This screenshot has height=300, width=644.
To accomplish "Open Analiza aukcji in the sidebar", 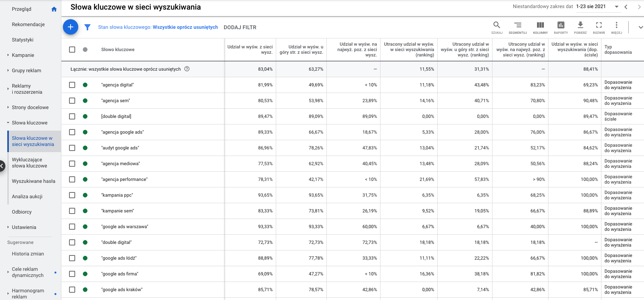I will pyautogui.click(x=27, y=197).
